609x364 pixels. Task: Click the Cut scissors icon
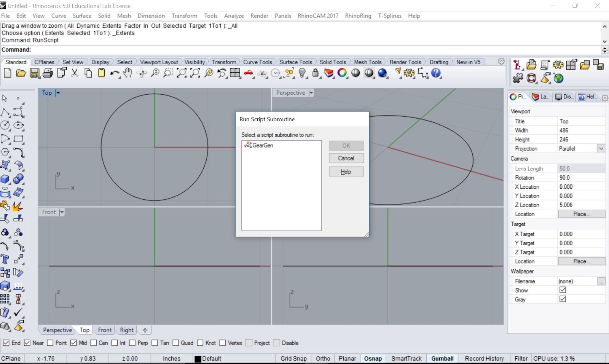[75, 73]
